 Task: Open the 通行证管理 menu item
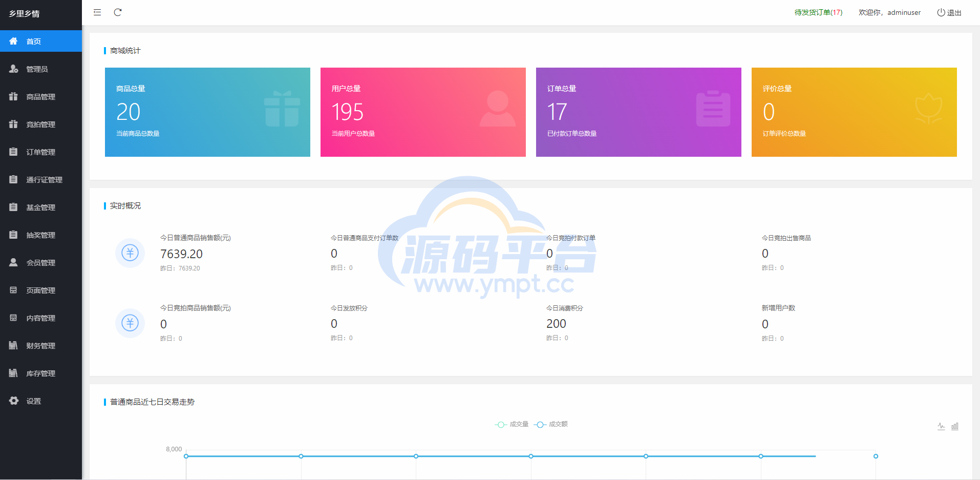[41, 179]
